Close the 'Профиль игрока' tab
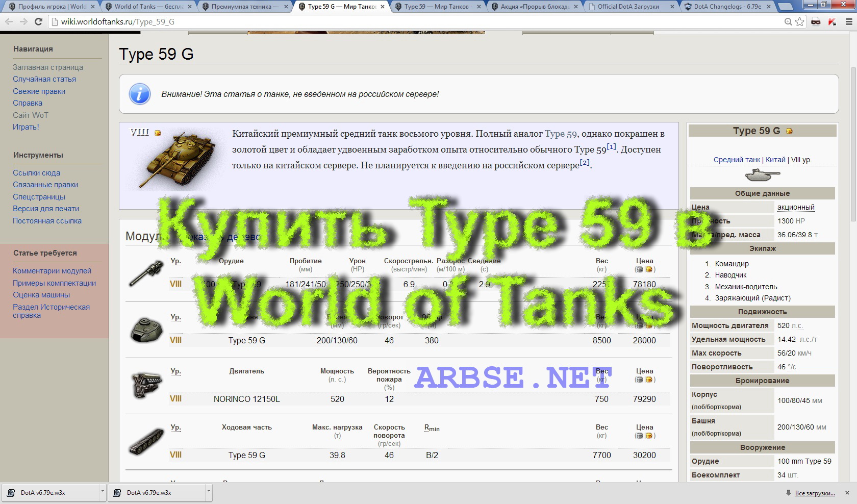This screenshot has height=504, width=857. pos(92,7)
